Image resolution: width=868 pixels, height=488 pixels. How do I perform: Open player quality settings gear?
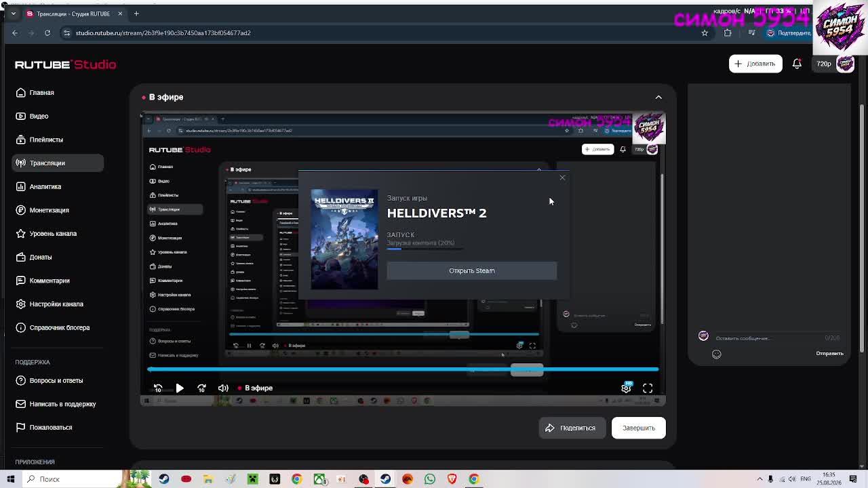coord(626,388)
